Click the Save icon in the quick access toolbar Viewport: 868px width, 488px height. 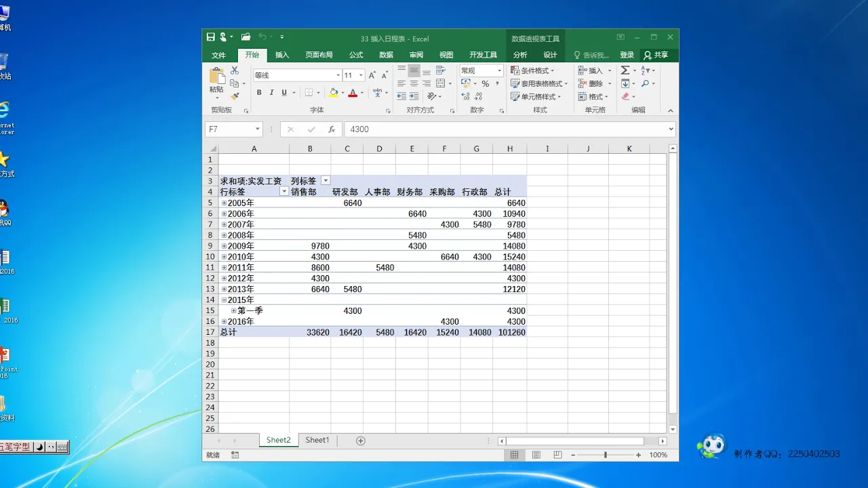(x=211, y=37)
